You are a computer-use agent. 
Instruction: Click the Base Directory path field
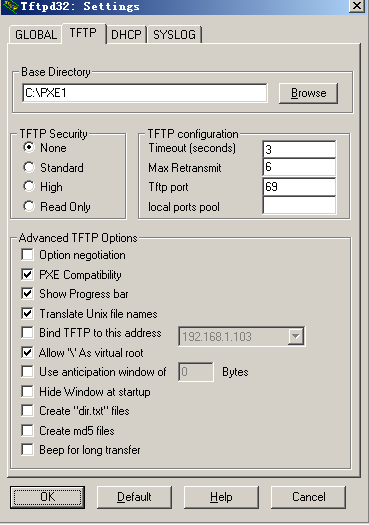click(145, 93)
